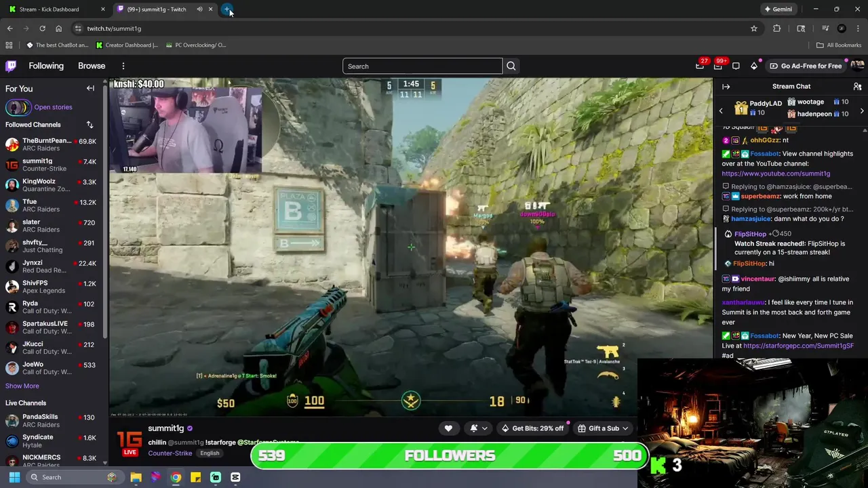Image resolution: width=868 pixels, height=488 pixels.
Task: Click Get Bits: 29% off button
Action: pyautogui.click(x=533, y=428)
